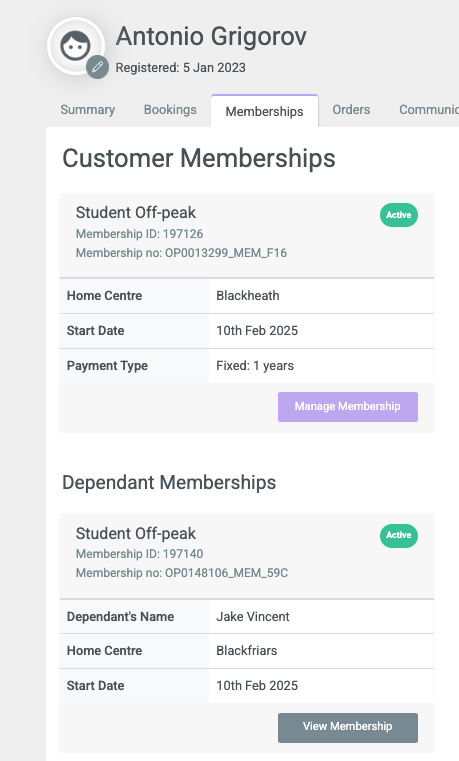
Task: Select dependant Student Off-peak membership title
Action: pyautogui.click(x=136, y=533)
